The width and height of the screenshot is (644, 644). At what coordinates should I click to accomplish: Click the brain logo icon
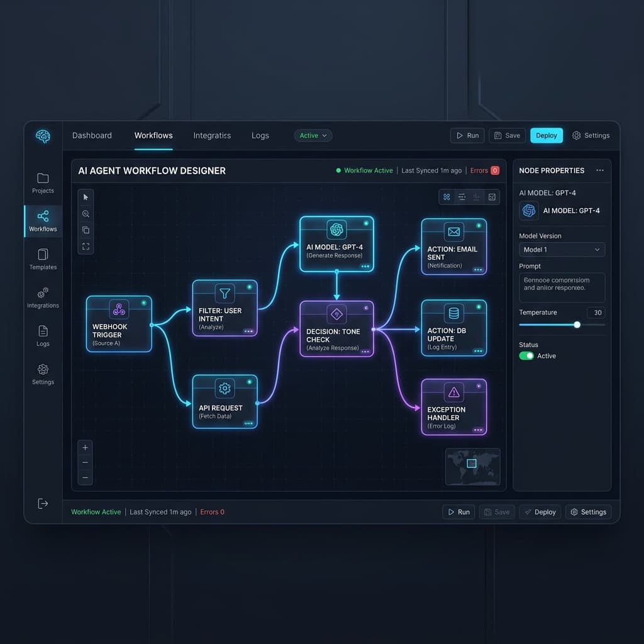[43, 136]
